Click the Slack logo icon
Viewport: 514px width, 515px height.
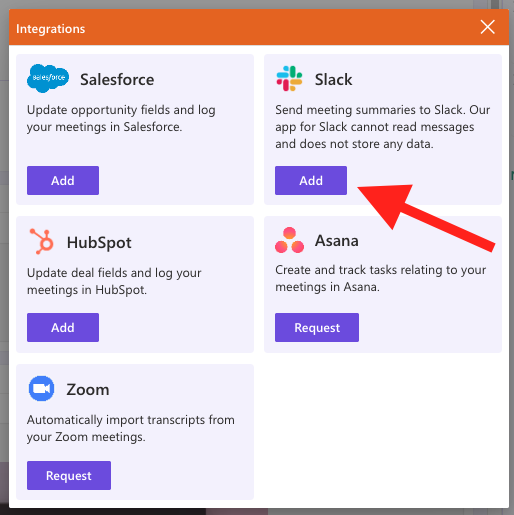pyautogui.click(x=289, y=79)
